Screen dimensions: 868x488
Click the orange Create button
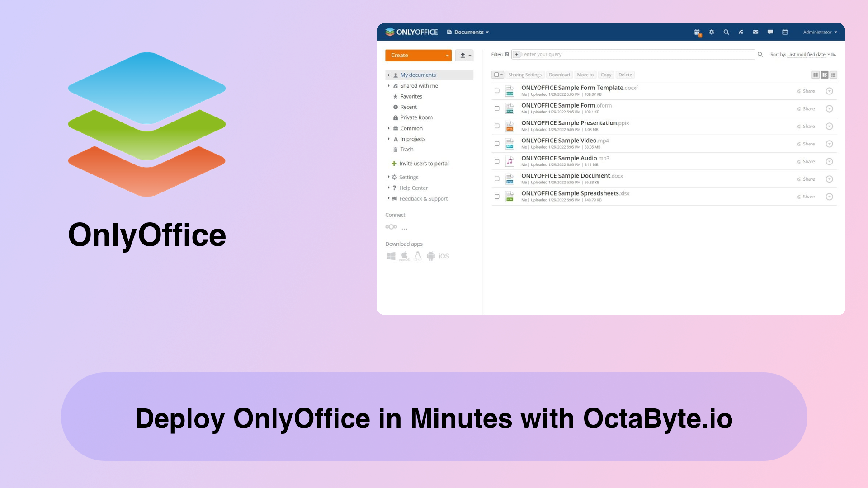click(x=418, y=55)
